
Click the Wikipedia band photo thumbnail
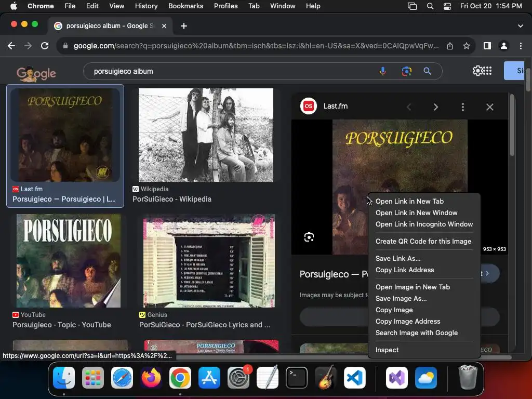(x=206, y=135)
